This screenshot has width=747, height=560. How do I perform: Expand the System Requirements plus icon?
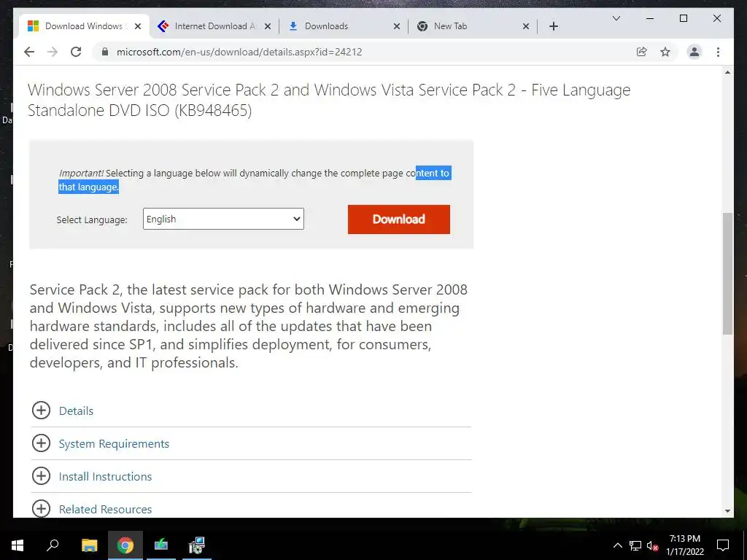click(x=41, y=443)
